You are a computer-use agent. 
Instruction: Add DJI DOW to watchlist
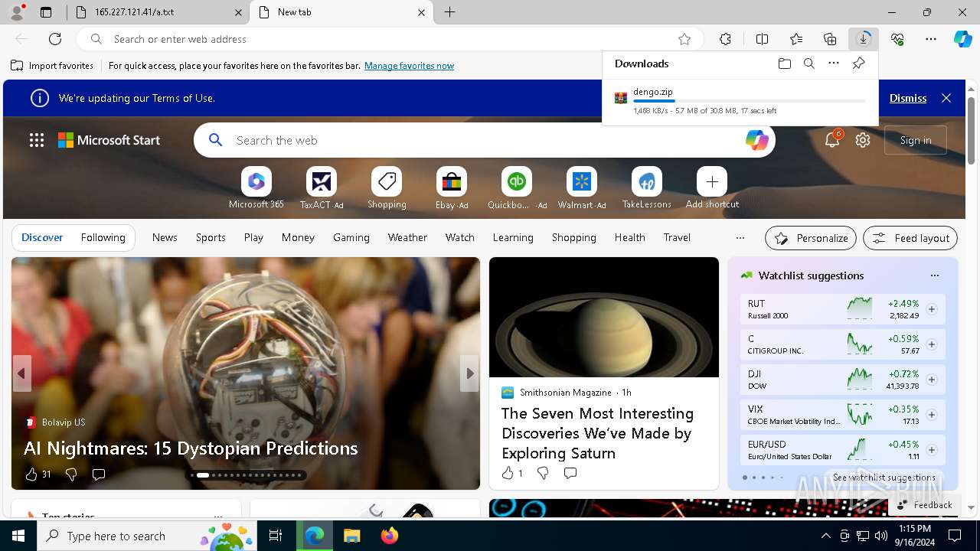[x=932, y=380]
